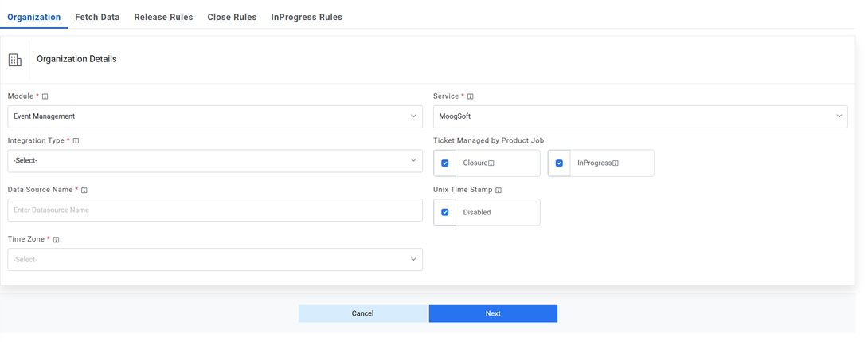Click info icon next to Service label
868x342 pixels.
[471, 96]
